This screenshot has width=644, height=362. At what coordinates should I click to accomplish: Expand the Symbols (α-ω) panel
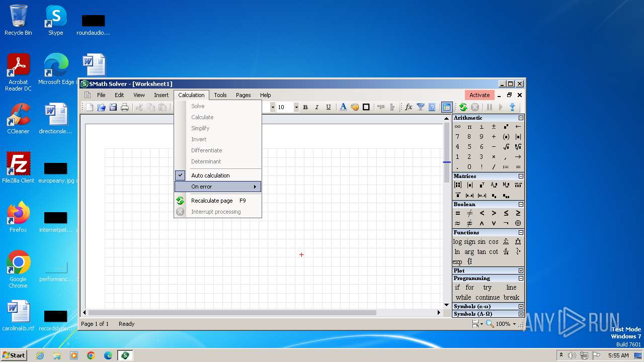coord(521,307)
